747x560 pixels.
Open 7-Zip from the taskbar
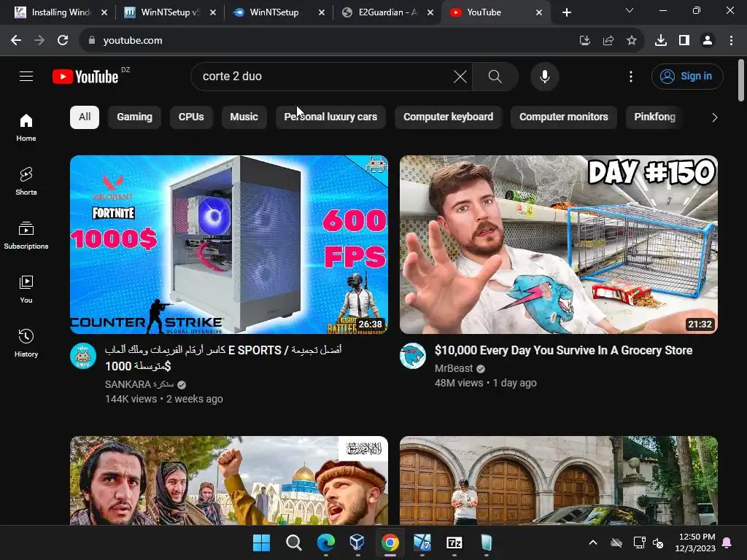coord(454,542)
